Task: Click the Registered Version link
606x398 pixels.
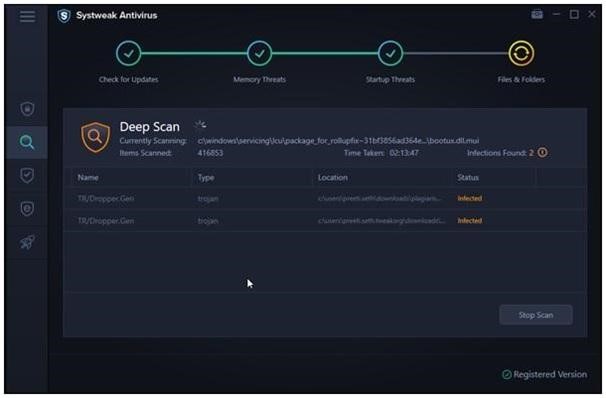Action: 550,374
